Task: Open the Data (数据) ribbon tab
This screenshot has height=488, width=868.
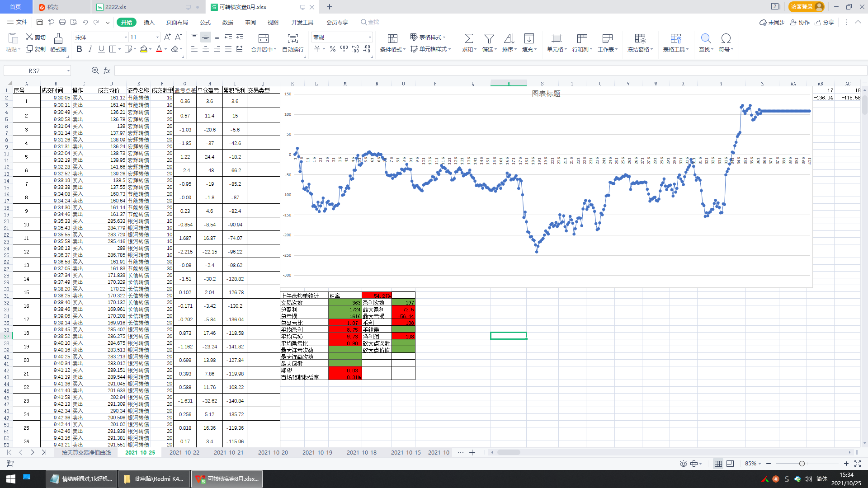Action: coord(228,22)
